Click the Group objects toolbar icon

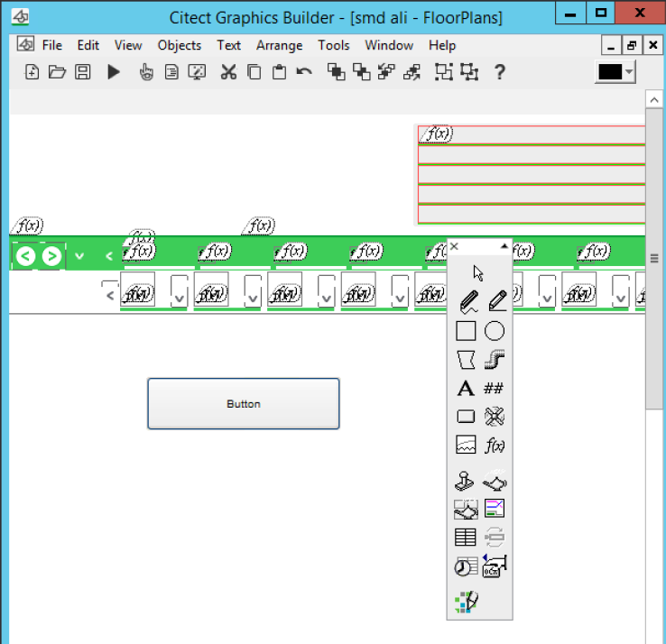(444, 72)
